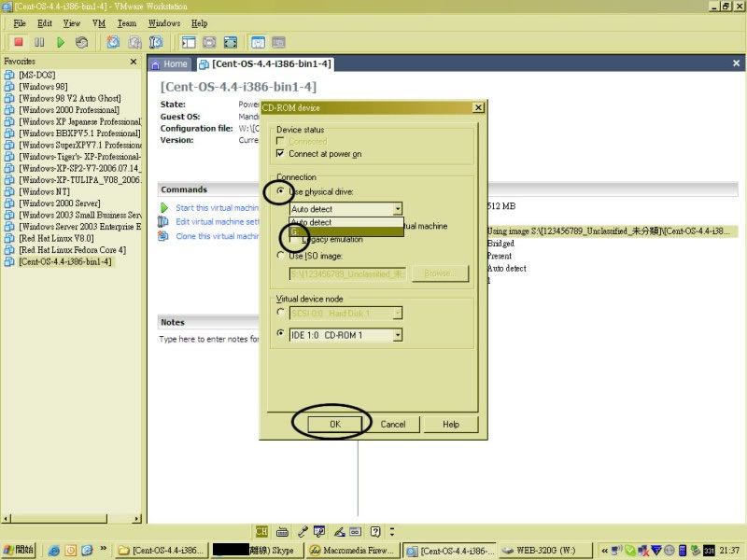Select the Use physical drive radio button
Viewport: 747px width, 560px height.
[x=281, y=191]
